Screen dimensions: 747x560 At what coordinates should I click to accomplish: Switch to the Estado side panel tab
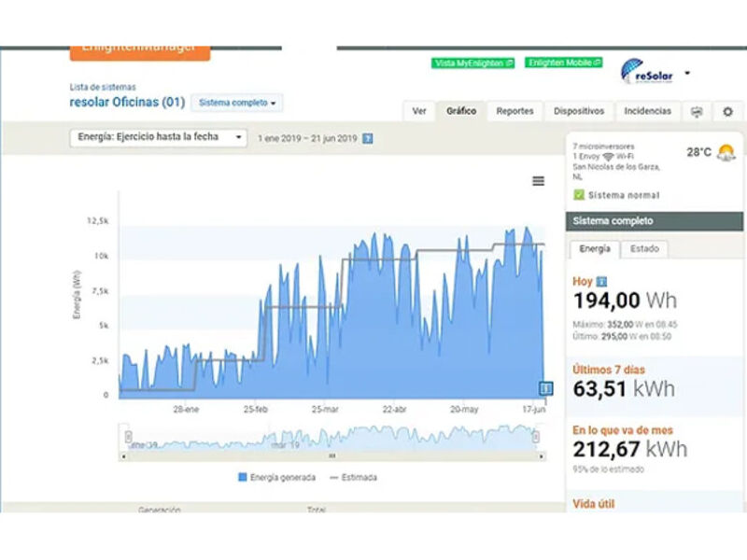[x=644, y=249]
